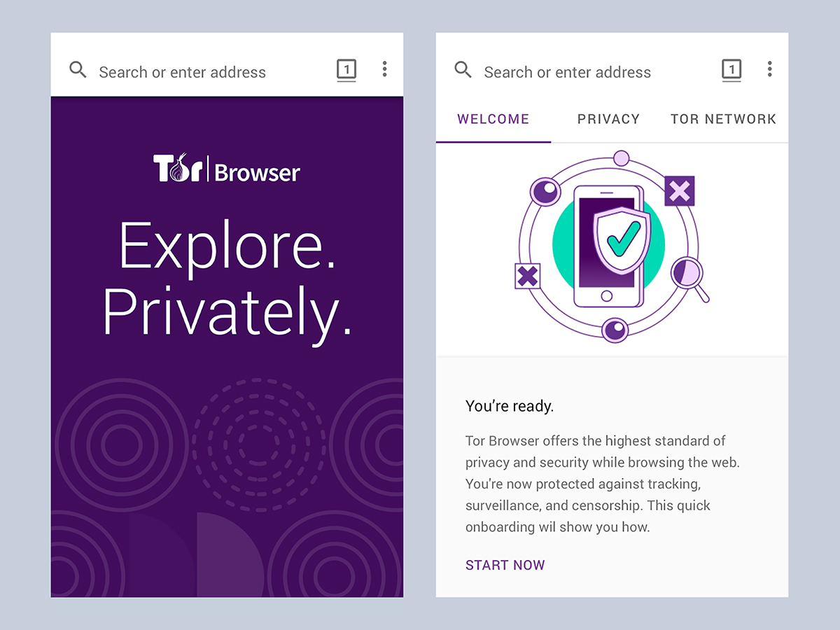The height and width of the screenshot is (630, 840).
Task: Open the TOR NETWORK tab
Action: tap(723, 119)
